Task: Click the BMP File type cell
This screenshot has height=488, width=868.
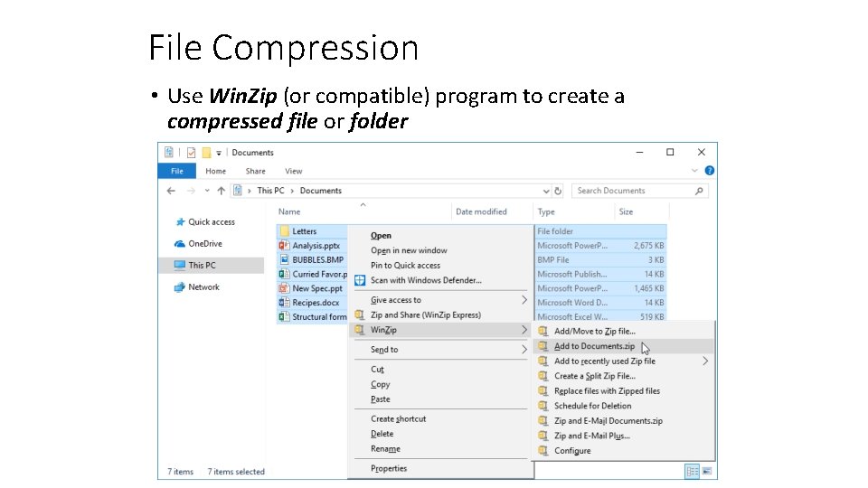Action: tap(553, 259)
